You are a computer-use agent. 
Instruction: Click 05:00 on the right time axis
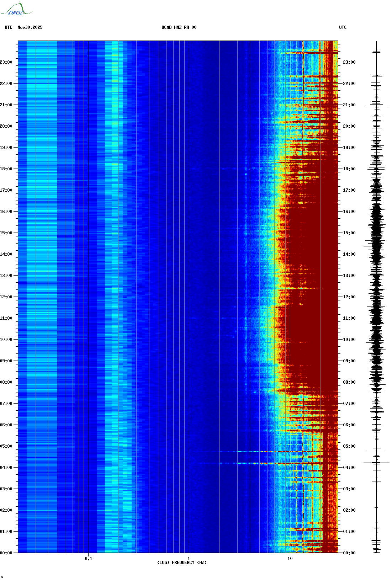tap(349, 446)
